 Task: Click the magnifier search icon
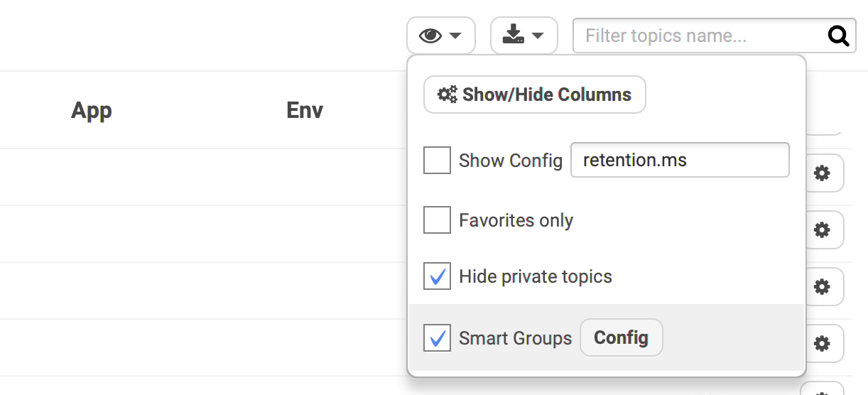point(839,36)
